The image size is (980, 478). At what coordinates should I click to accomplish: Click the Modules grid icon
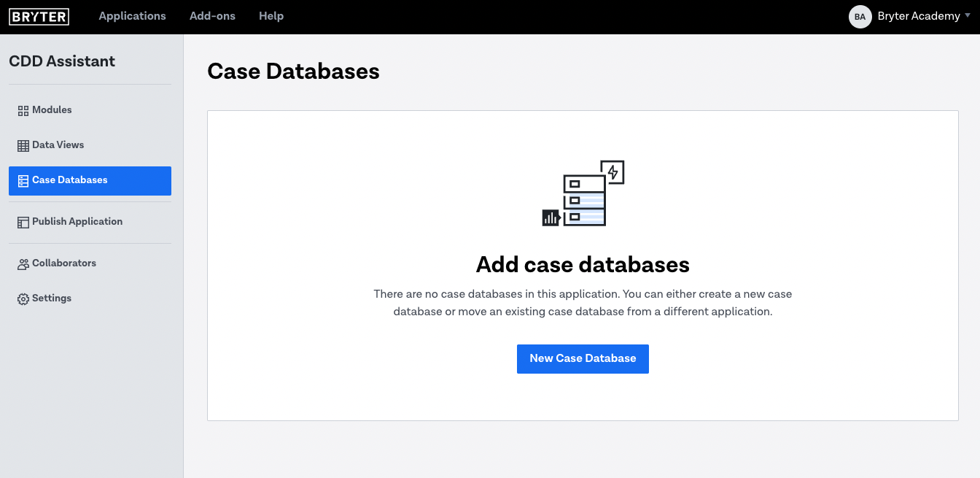click(x=23, y=110)
